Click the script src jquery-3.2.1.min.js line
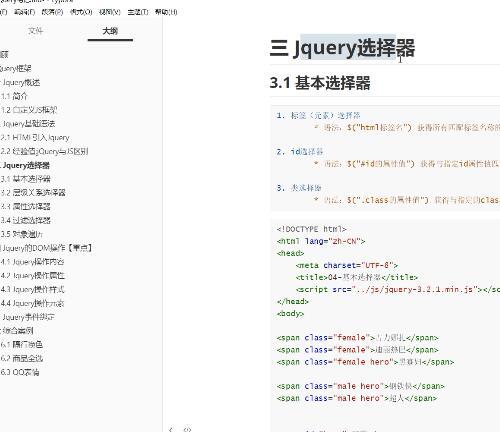The image size is (500, 432). [x=398, y=289]
